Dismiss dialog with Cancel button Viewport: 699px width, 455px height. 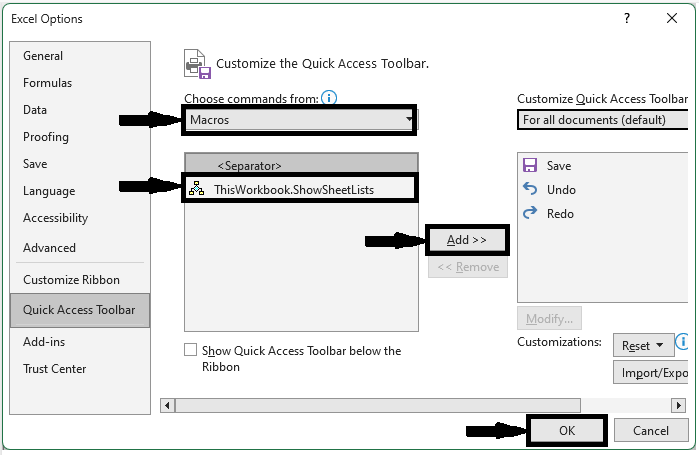pos(650,431)
